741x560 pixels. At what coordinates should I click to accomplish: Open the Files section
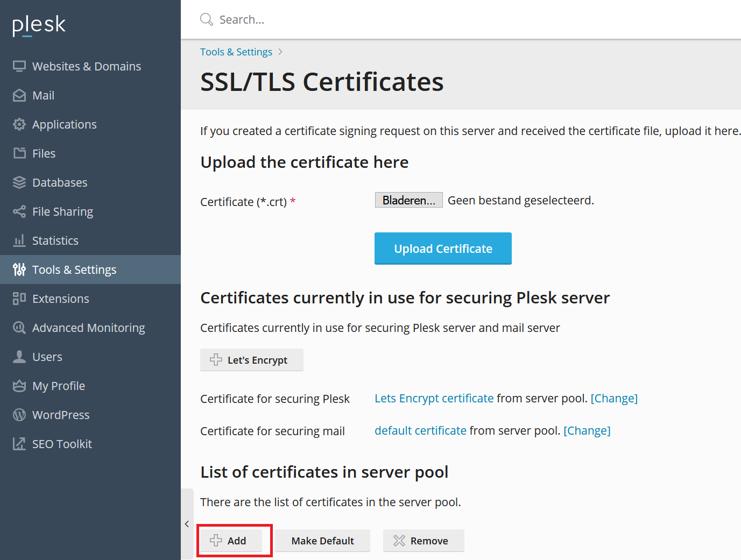(90, 153)
